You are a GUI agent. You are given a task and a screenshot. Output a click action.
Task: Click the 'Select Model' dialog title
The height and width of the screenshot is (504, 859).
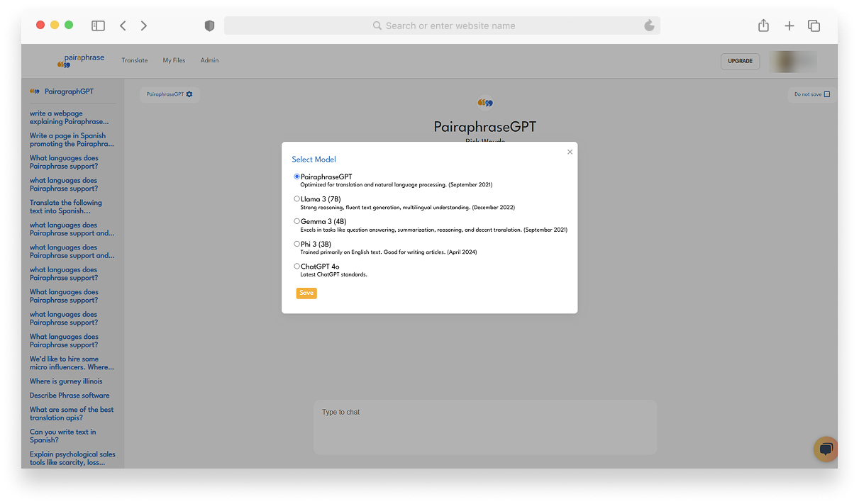(314, 159)
